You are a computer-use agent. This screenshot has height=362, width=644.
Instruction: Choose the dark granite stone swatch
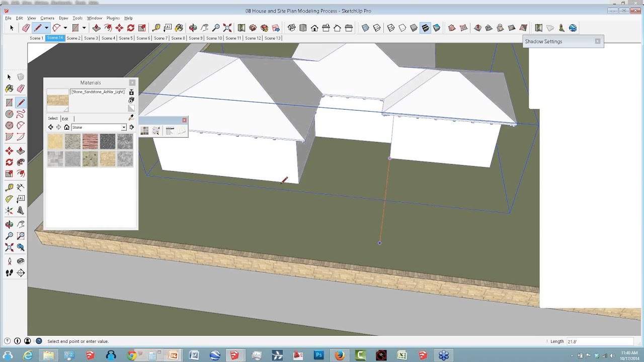(x=108, y=141)
